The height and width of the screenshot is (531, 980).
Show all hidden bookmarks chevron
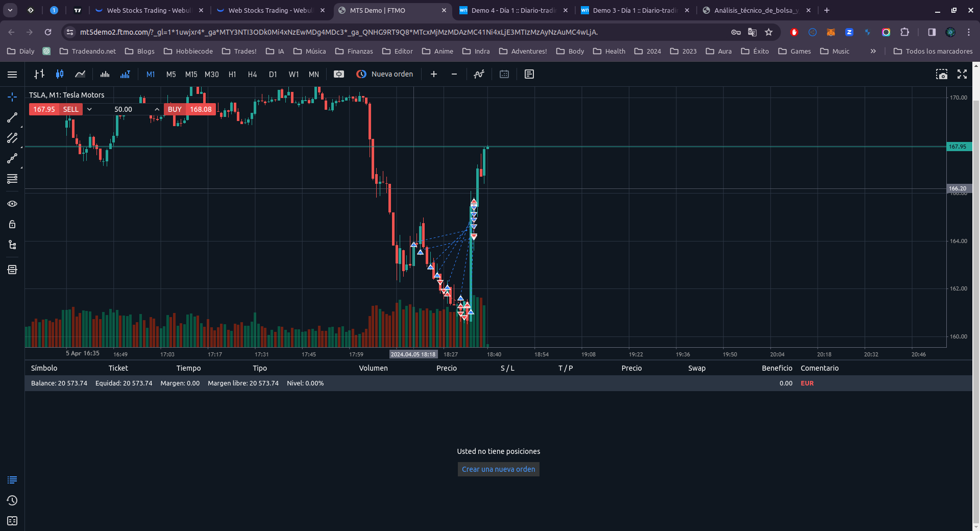[873, 51]
